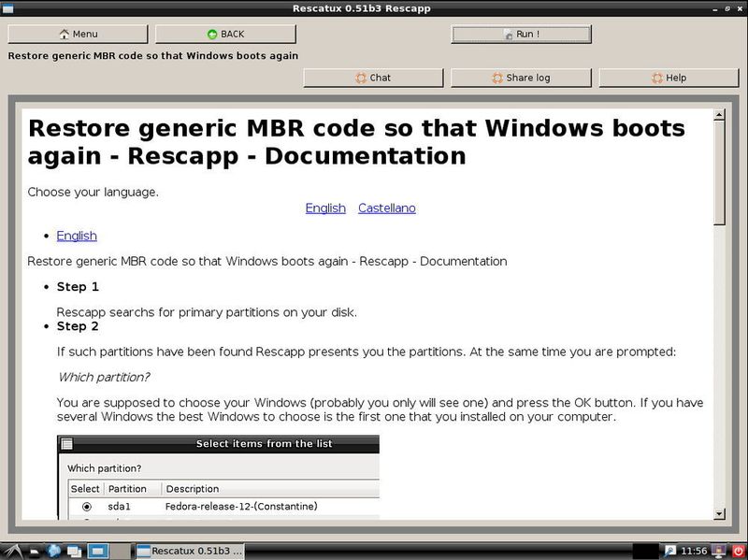Click the red power logout icon
The width and height of the screenshot is (748, 560).
738,551
